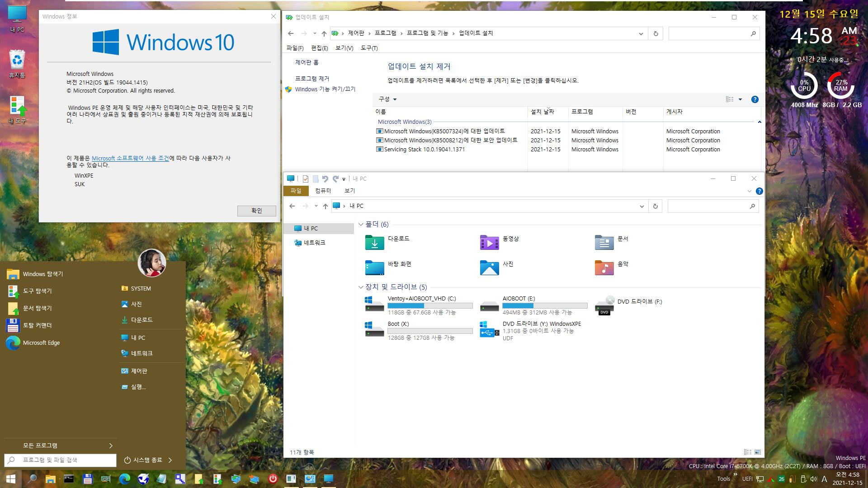Switch to large icons view in 내 PC status bar
Viewport: 868px width, 488px height.
pos(758,452)
